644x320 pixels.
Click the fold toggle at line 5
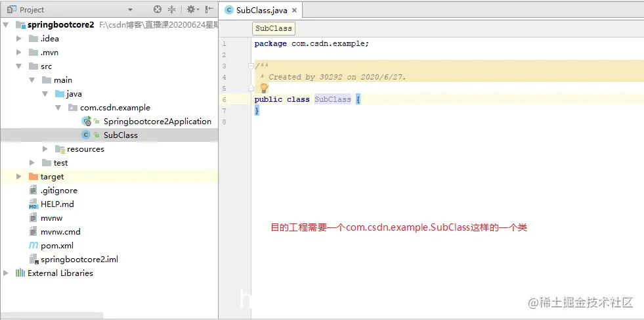tap(251, 87)
